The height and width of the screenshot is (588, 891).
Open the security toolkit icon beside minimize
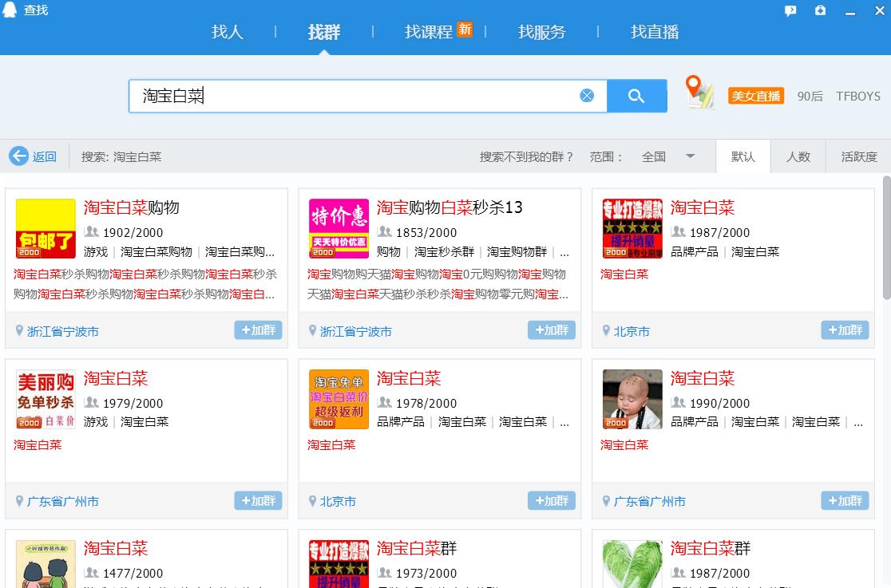(818, 10)
